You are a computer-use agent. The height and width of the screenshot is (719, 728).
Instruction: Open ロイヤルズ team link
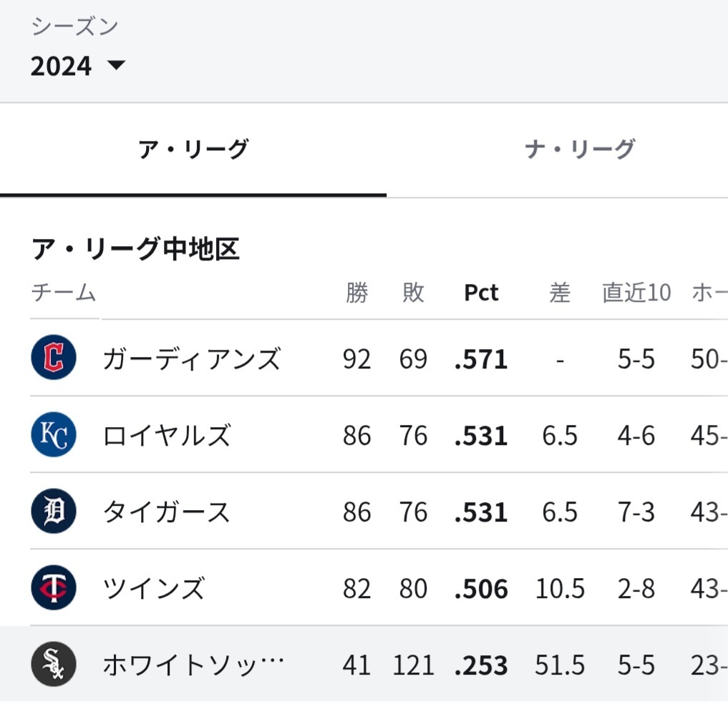tap(166, 436)
